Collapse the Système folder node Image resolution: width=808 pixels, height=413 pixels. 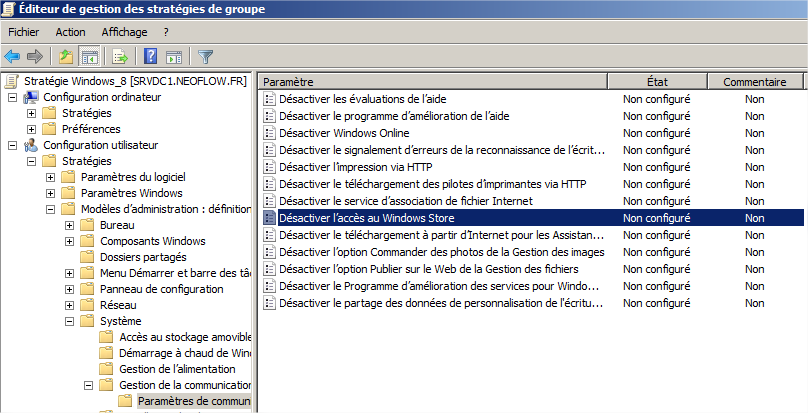[70, 321]
